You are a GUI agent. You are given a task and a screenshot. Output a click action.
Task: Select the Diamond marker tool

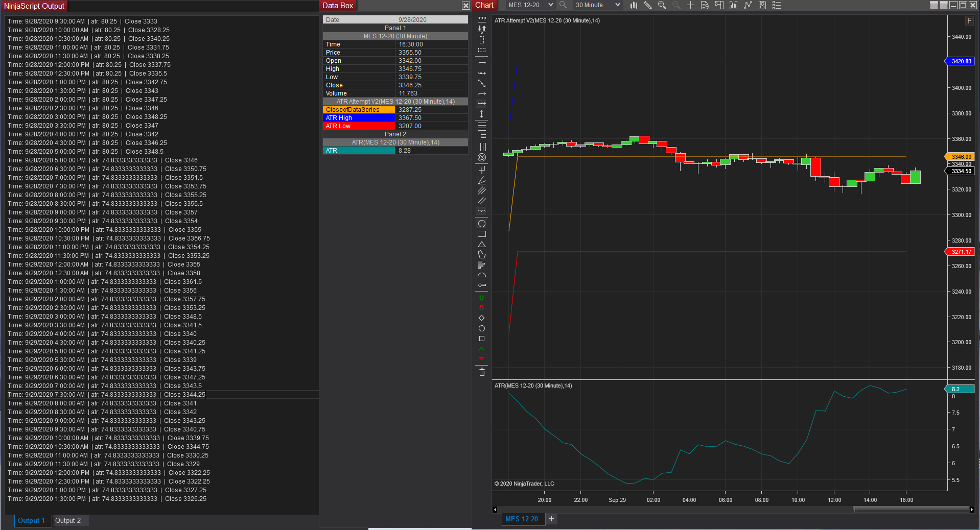pyautogui.click(x=481, y=318)
